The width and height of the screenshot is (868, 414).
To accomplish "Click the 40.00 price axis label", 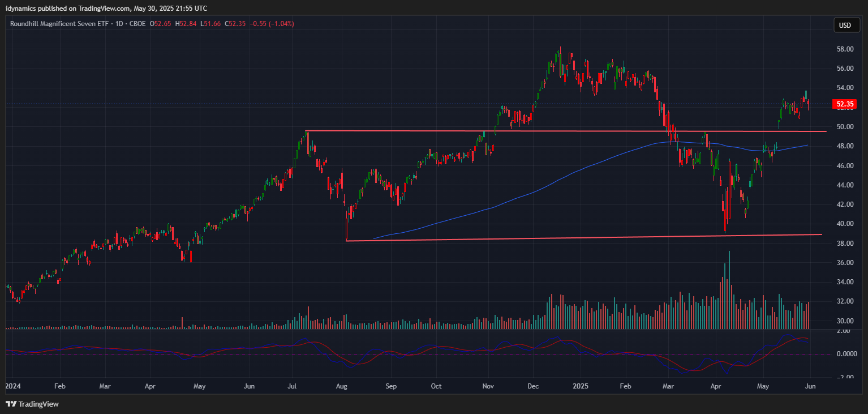I will coord(845,224).
